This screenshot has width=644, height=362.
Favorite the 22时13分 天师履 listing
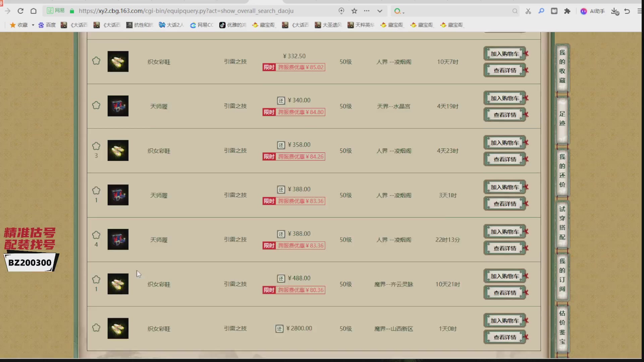coord(96,235)
